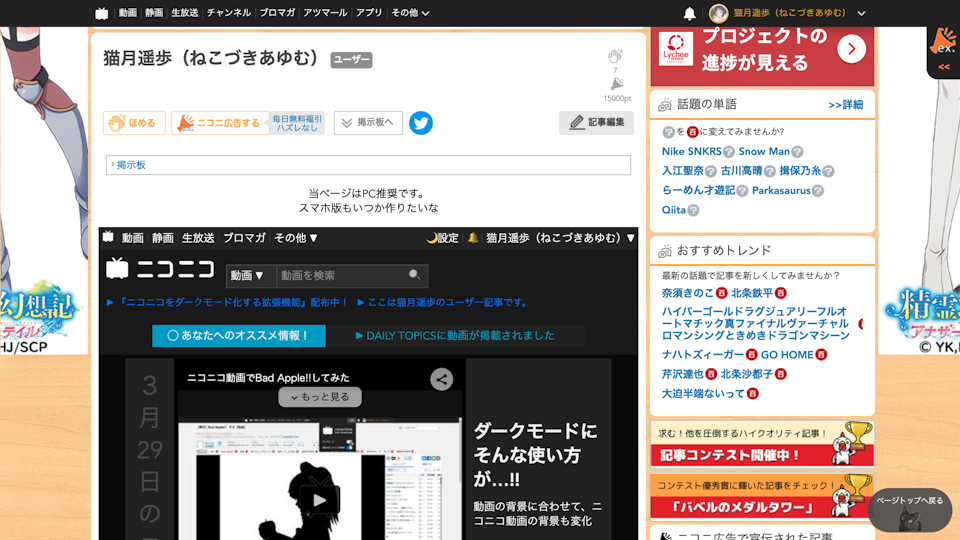Click the バベルのメダルタワー banner

point(762,497)
